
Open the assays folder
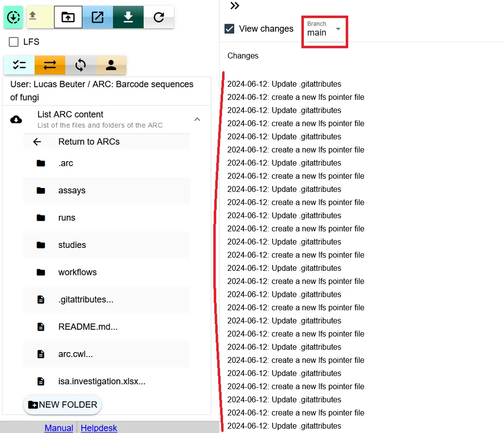coord(72,190)
